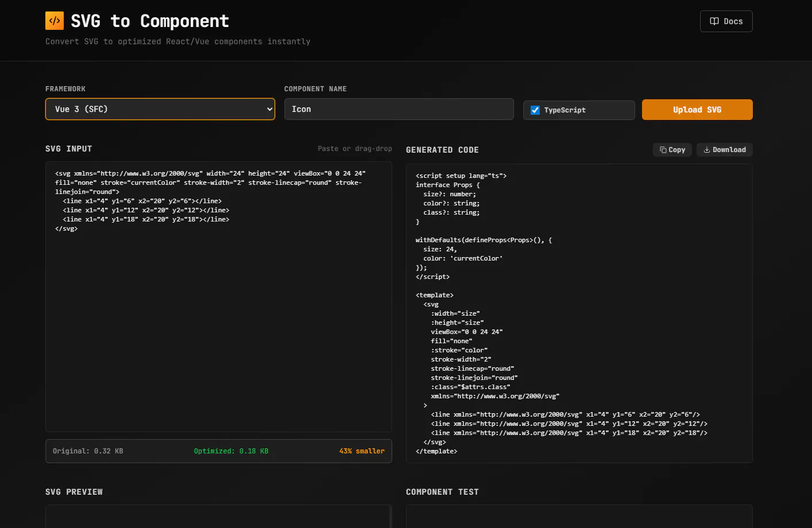Viewport: 812px width, 528px height.
Task: Click the generated code output panel
Action: click(579, 313)
